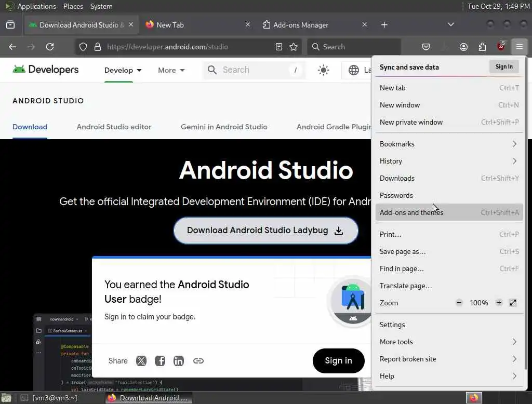Reload the page with the refresh icon
Viewport: 532px width, 404px height.
coord(50,47)
